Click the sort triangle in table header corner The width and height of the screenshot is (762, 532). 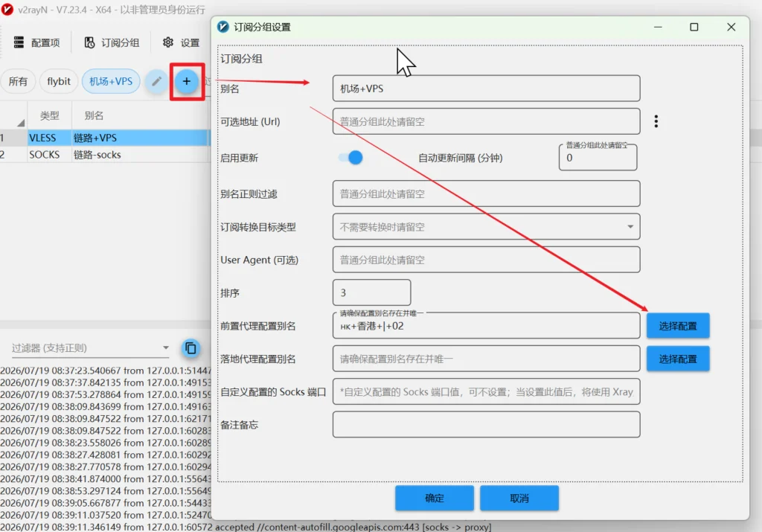click(x=20, y=123)
